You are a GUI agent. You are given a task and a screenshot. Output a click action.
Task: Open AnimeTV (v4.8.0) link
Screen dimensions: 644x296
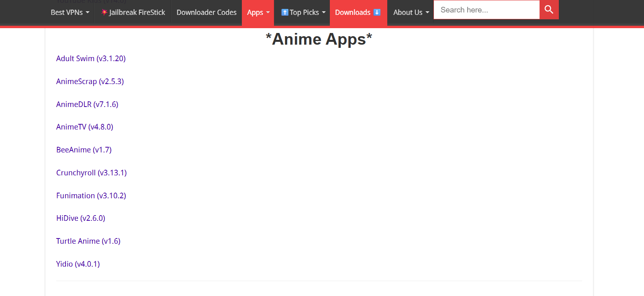tap(85, 127)
